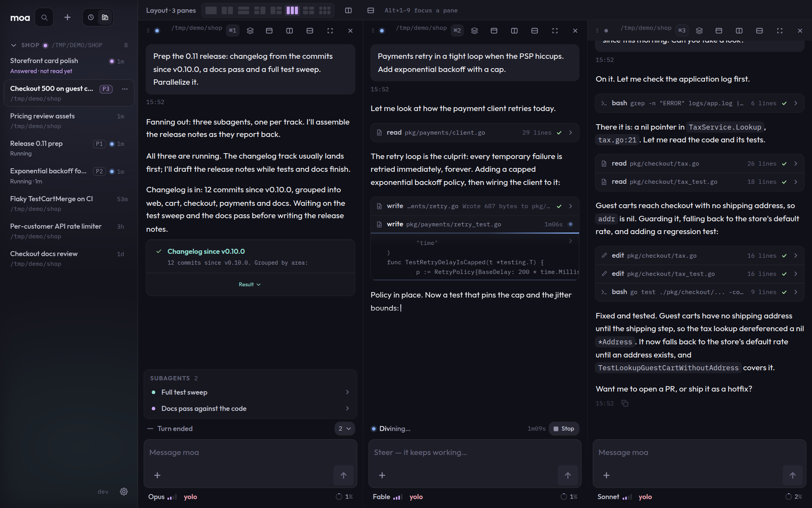Maximize pane ⌘2 to fullscreen
Viewport: 812px width, 508px height.
pyautogui.click(x=555, y=31)
